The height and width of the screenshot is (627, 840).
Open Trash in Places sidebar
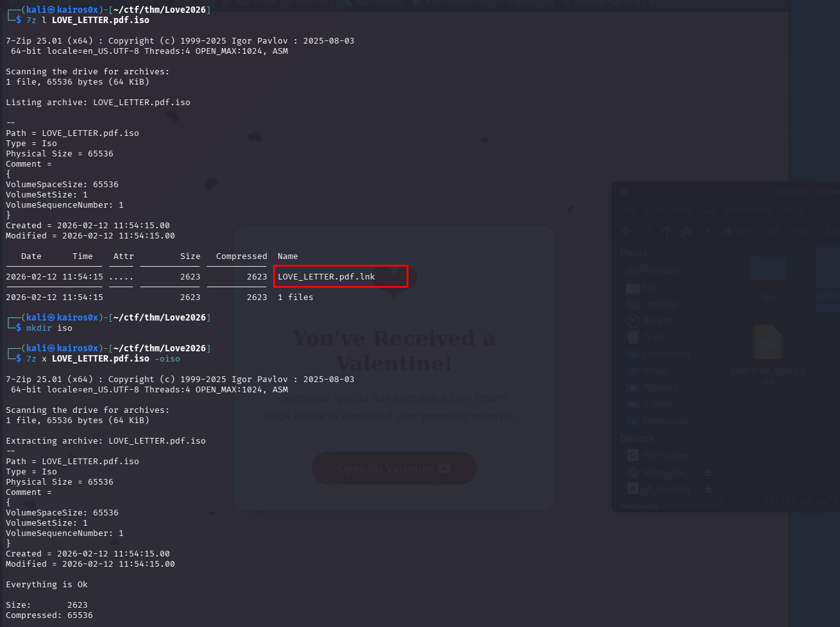(x=654, y=337)
